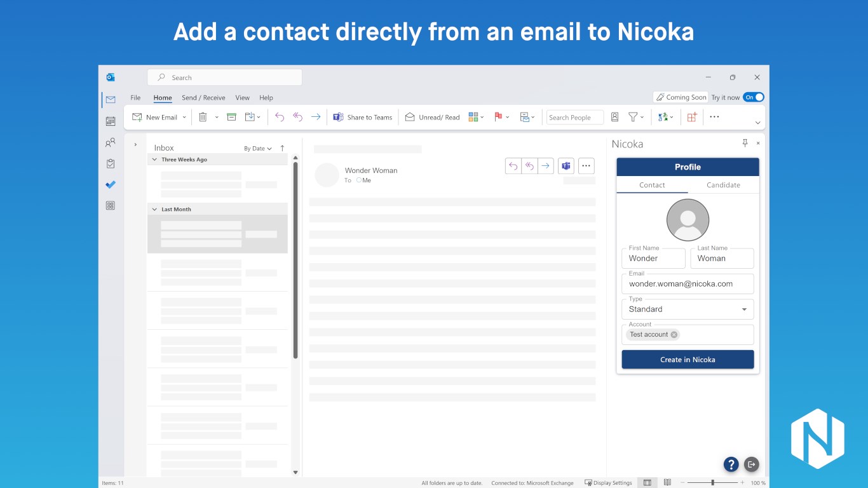The width and height of the screenshot is (868, 488).
Task: Click the Nicoka logout icon
Action: 752,464
